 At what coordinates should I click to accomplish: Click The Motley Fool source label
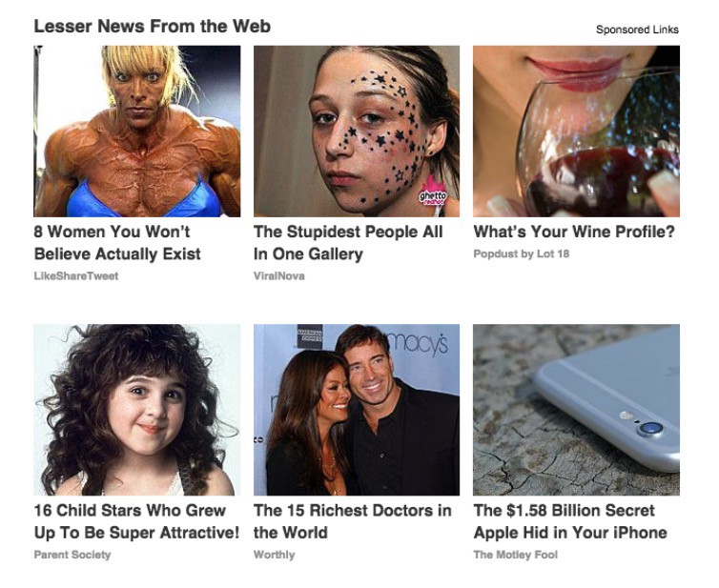[x=515, y=555]
